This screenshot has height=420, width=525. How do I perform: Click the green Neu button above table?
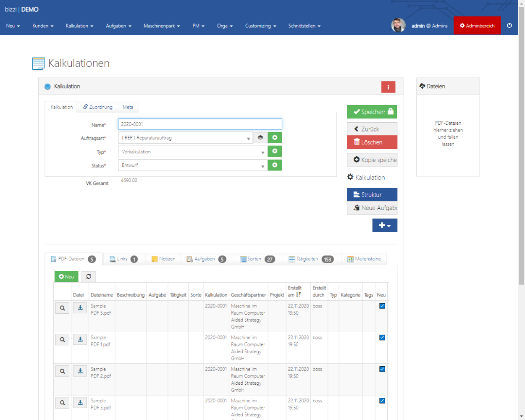point(66,276)
